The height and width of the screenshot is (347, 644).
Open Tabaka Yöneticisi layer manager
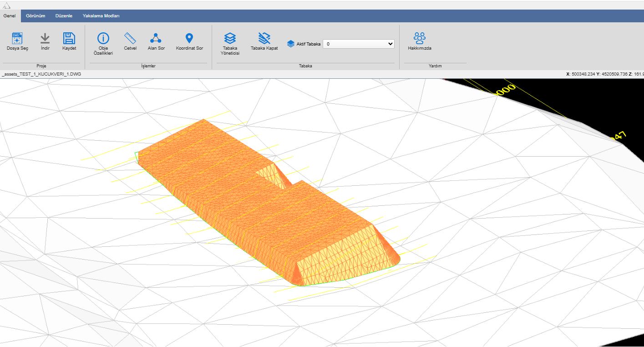click(230, 38)
